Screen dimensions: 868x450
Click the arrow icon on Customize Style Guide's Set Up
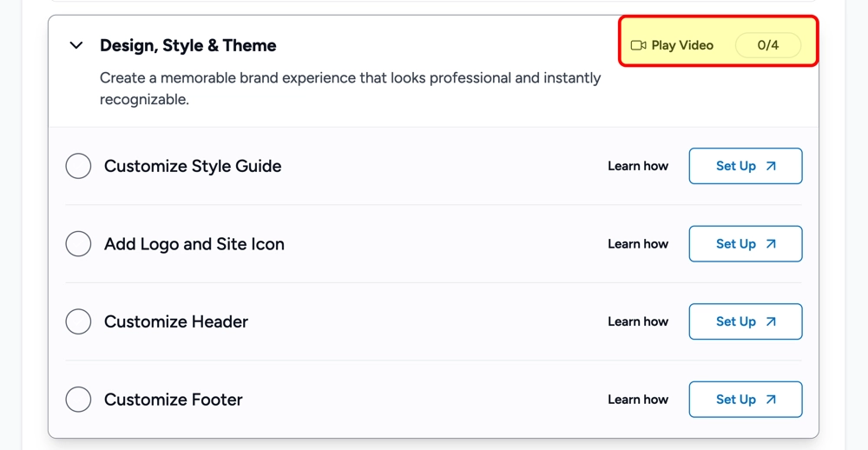pos(771,166)
